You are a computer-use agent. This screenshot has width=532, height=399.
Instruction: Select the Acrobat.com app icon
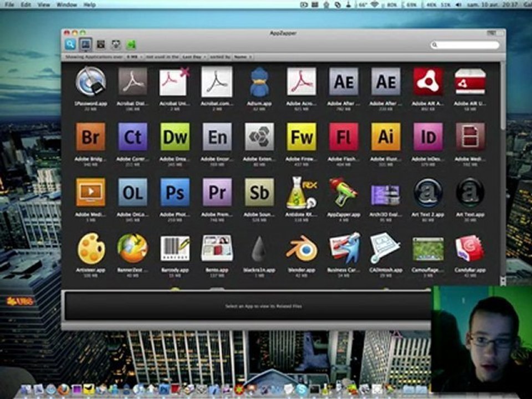point(217,81)
